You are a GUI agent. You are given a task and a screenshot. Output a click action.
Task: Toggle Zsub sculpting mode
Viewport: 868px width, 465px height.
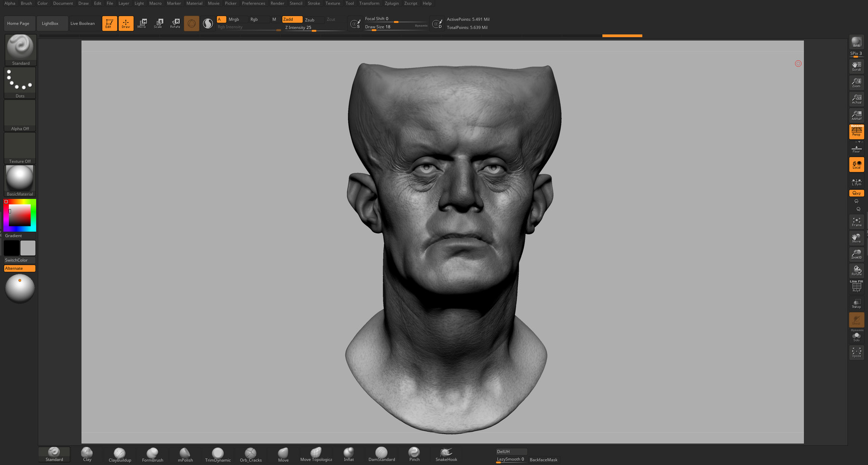(x=311, y=20)
